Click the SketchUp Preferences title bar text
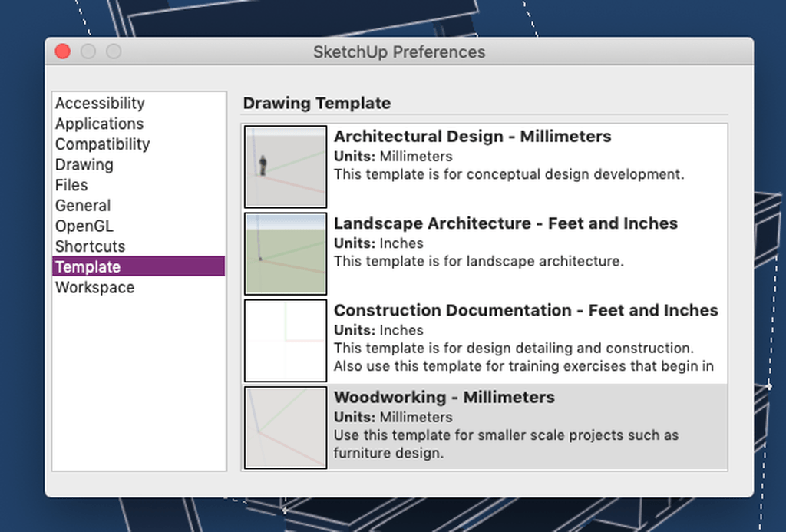 pyautogui.click(x=399, y=51)
